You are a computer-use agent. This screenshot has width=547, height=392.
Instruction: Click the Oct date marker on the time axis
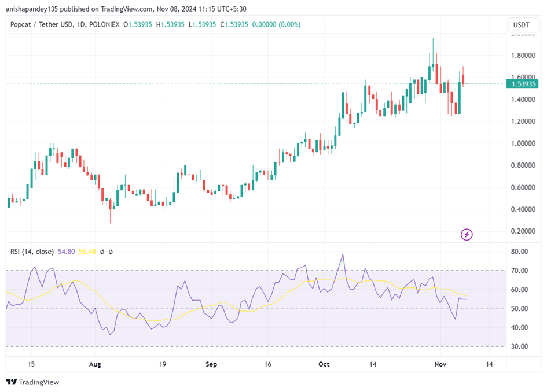[324, 364]
